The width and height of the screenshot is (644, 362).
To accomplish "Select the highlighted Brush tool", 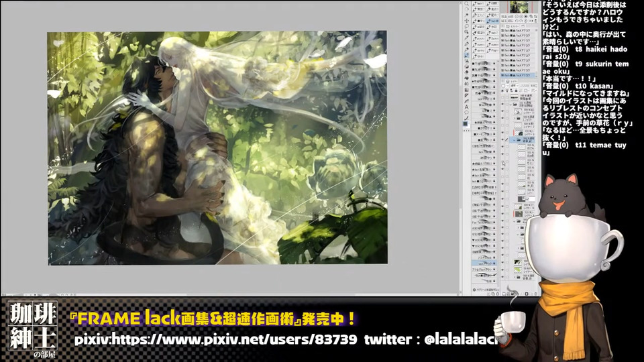I will (x=467, y=55).
